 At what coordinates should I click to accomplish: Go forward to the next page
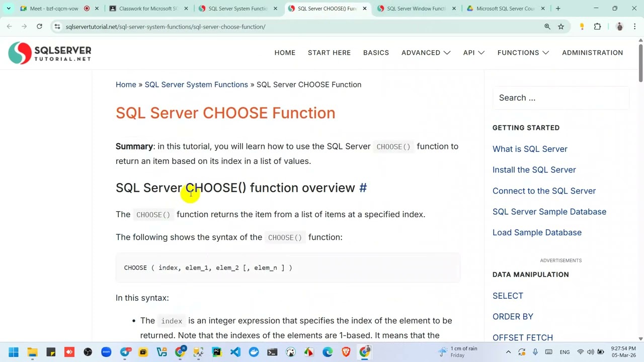(x=24, y=27)
